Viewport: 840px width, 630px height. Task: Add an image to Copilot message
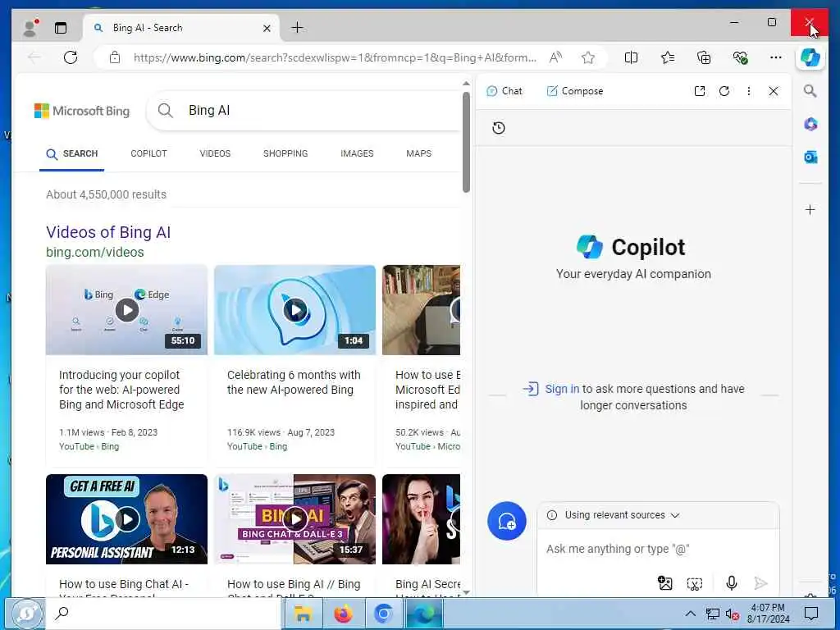[664, 583]
